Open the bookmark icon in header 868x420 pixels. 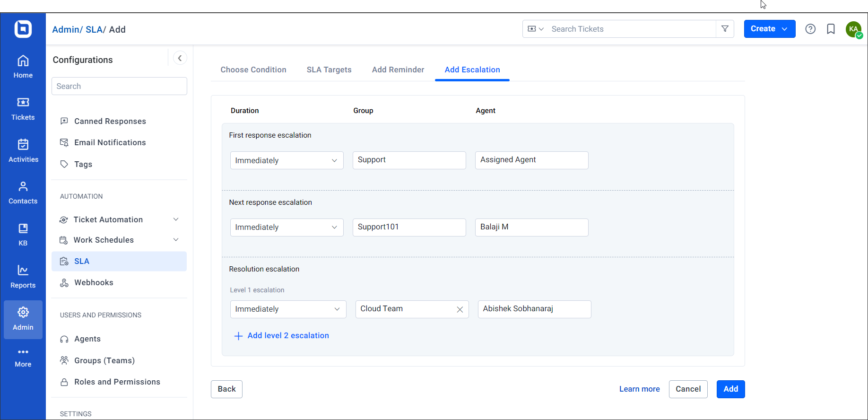tap(831, 29)
